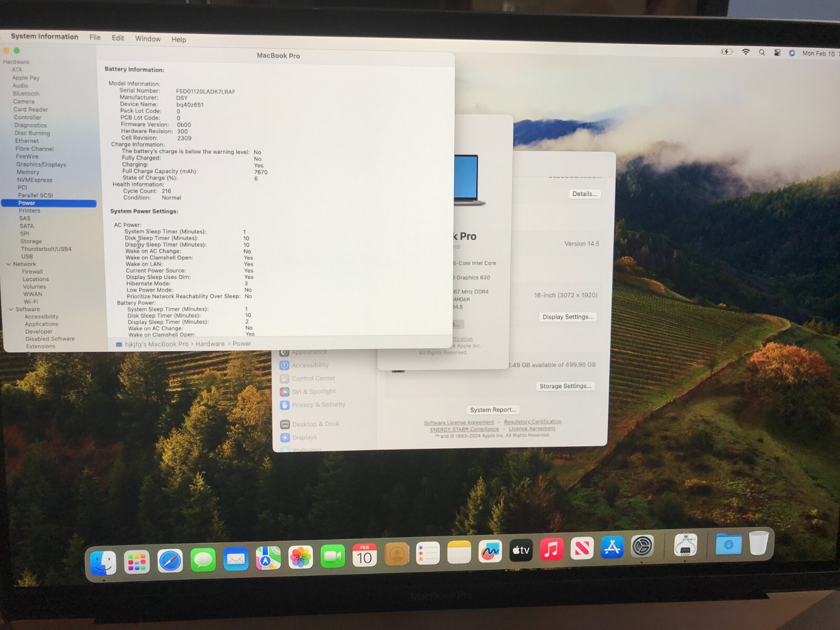
Task: Open Contacts app in dock
Action: [397, 554]
